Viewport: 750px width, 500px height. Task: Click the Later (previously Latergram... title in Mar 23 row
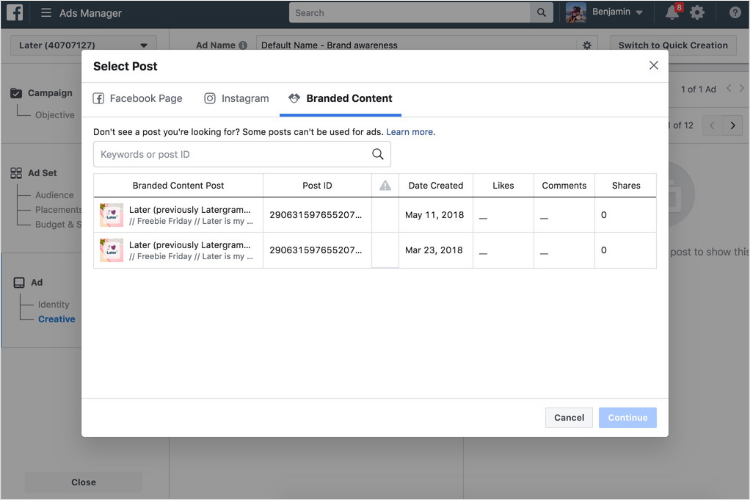click(x=190, y=245)
